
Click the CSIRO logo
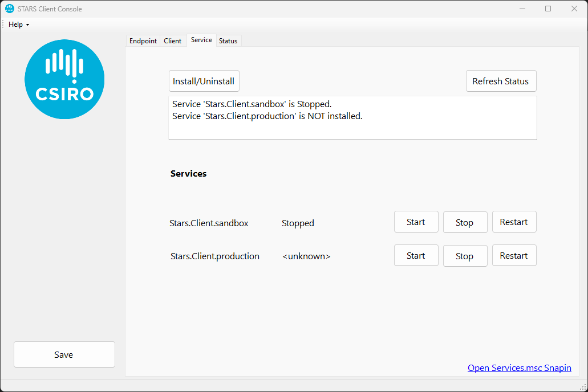[x=64, y=79]
